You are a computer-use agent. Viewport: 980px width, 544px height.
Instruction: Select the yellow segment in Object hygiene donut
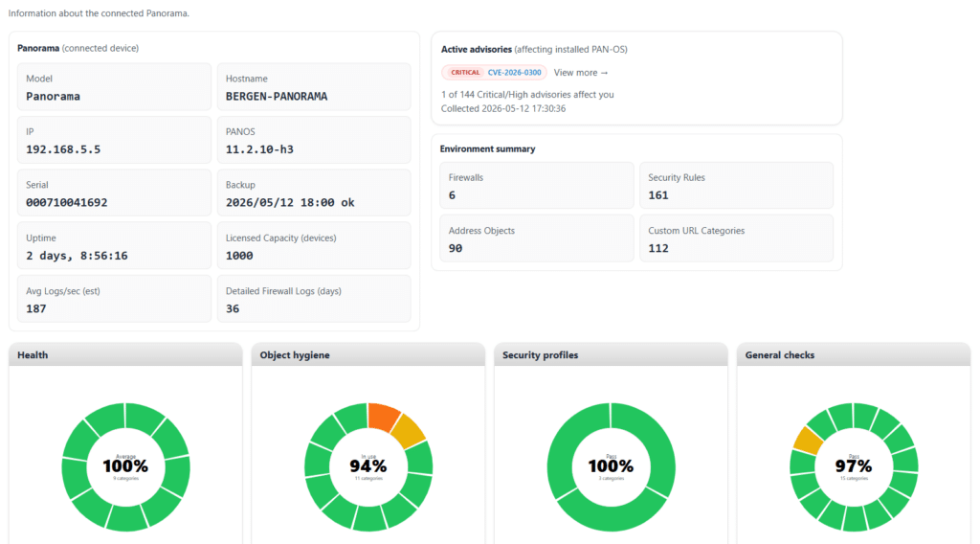tap(410, 430)
